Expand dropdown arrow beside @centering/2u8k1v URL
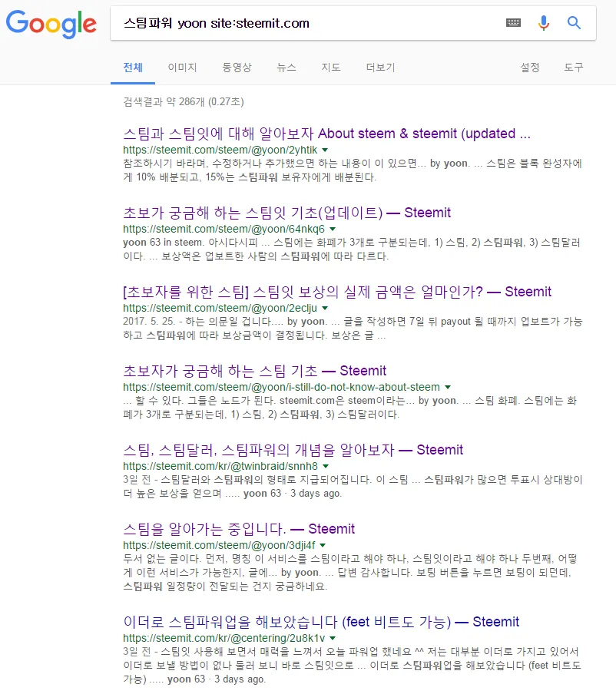616x694 pixels. pos(333,638)
